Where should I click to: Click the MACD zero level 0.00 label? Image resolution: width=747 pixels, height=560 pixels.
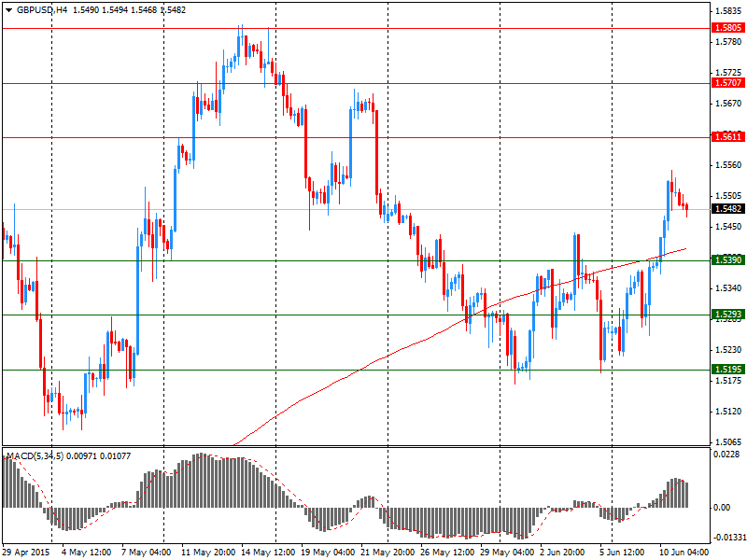[x=722, y=508]
